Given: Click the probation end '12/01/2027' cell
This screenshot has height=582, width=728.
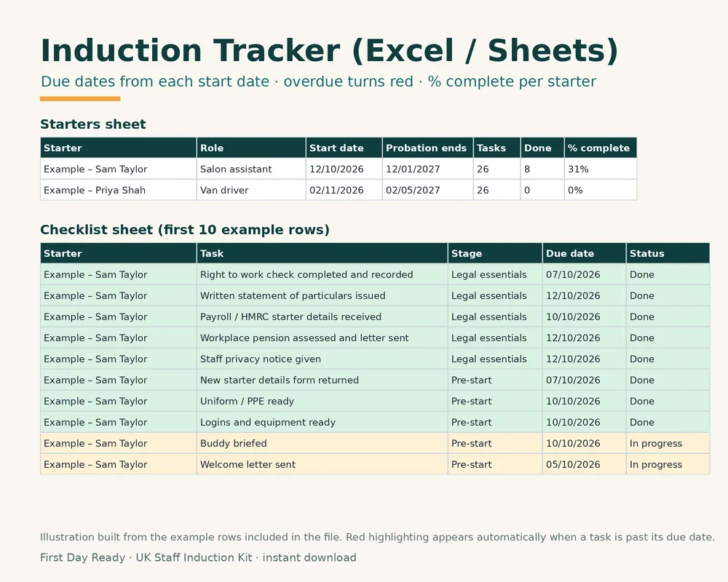Looking at the screenshot, I should (427, 169).
